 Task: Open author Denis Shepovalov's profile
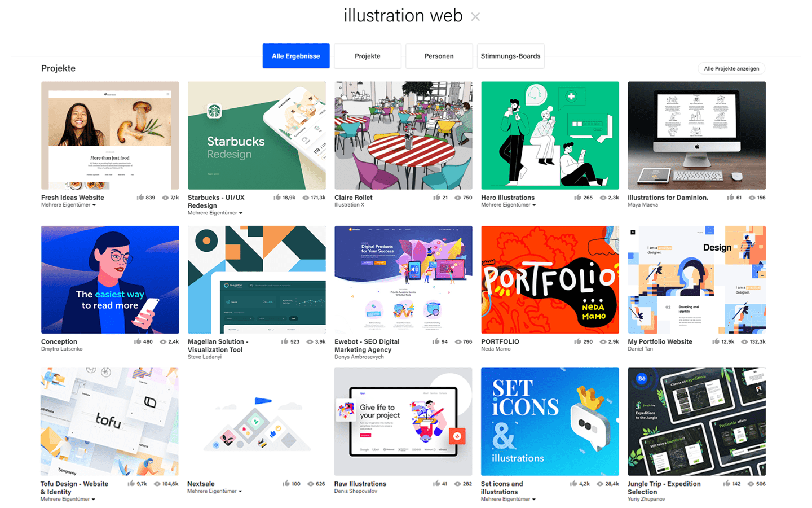pyautogui.click(x=356, y=491)
